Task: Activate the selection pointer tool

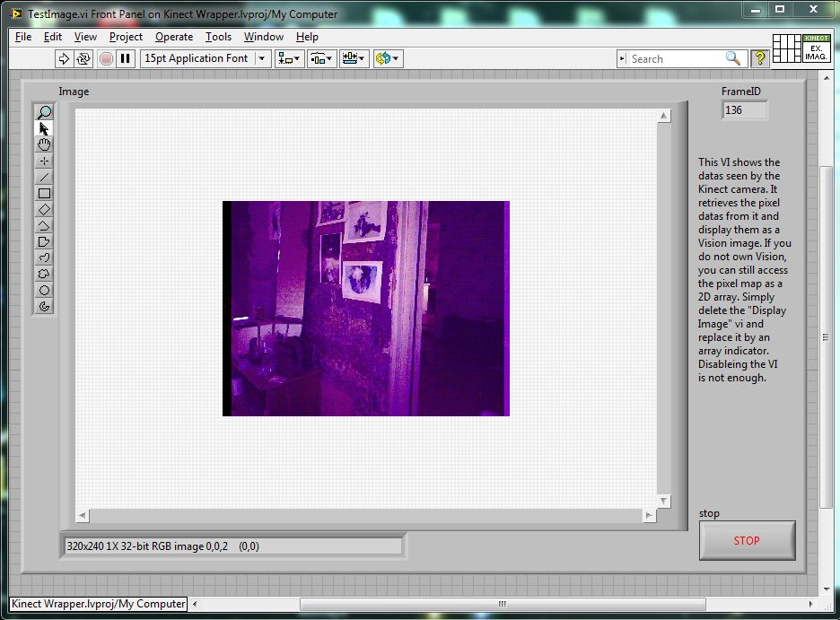Action: (44, 128)
